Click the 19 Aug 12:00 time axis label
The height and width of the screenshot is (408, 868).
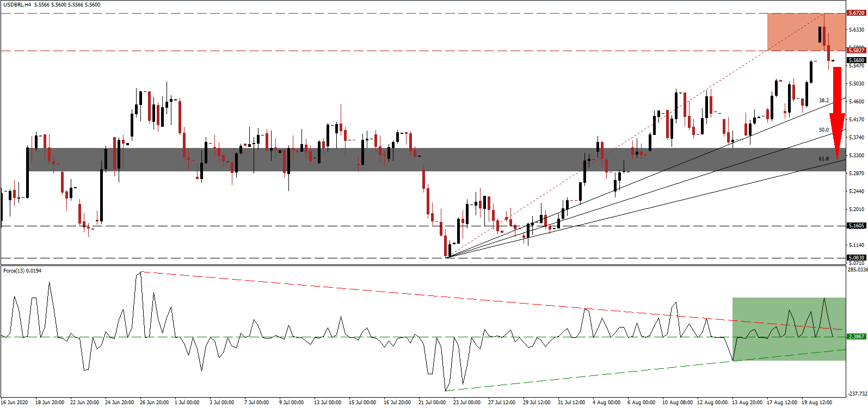coord(817,403)
